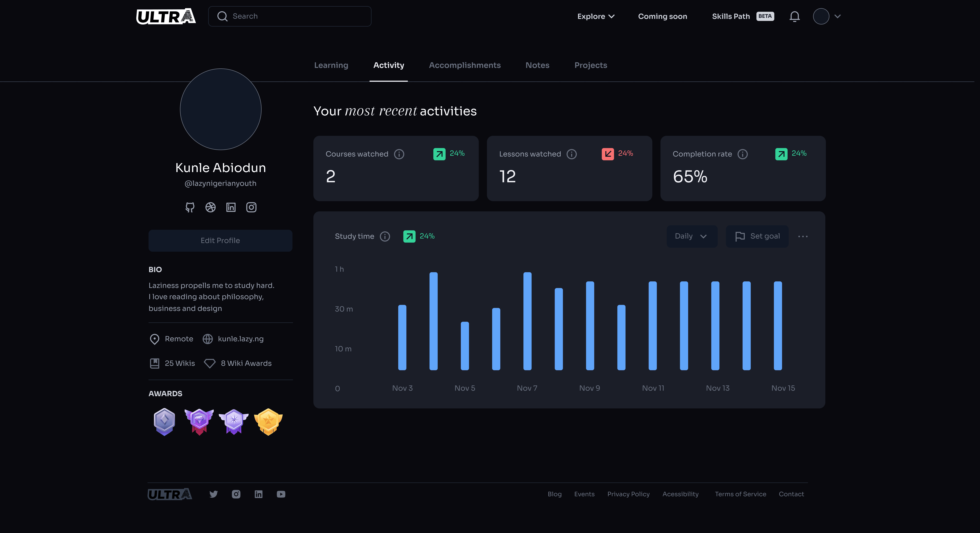Image resolution: width=980 pixels, height=533 pixels.
Task: Click Study time info icon
Action: pyautogui.click(x=385, y=236)
